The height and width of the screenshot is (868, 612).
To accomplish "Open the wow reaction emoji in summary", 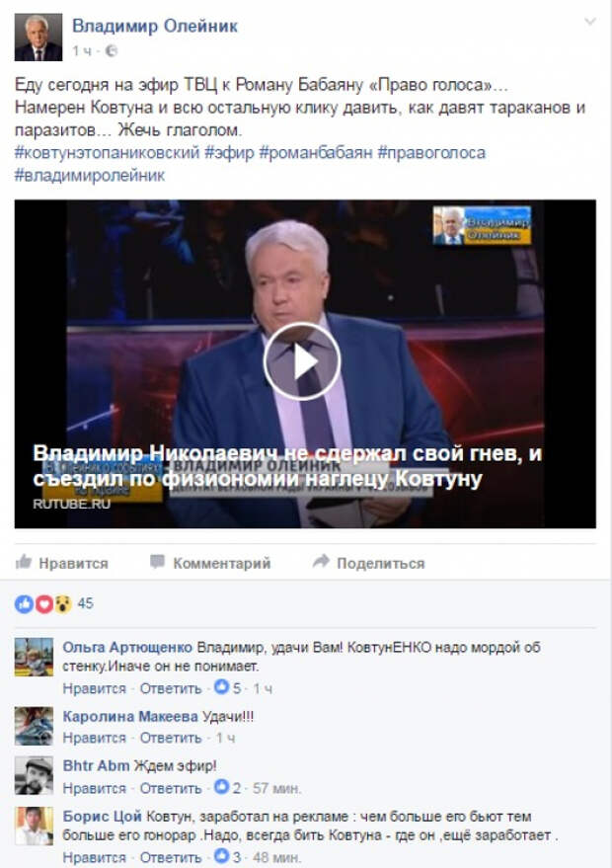I will [x=63, y=604].
